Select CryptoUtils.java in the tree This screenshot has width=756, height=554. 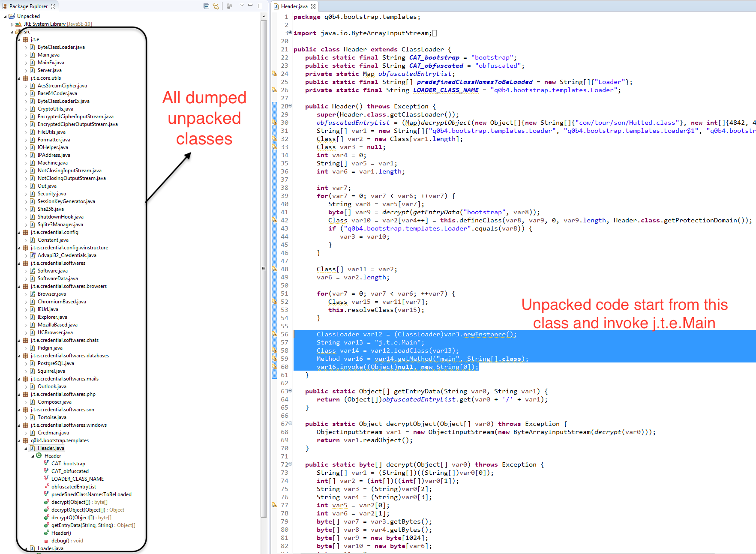tap(55, 109)
